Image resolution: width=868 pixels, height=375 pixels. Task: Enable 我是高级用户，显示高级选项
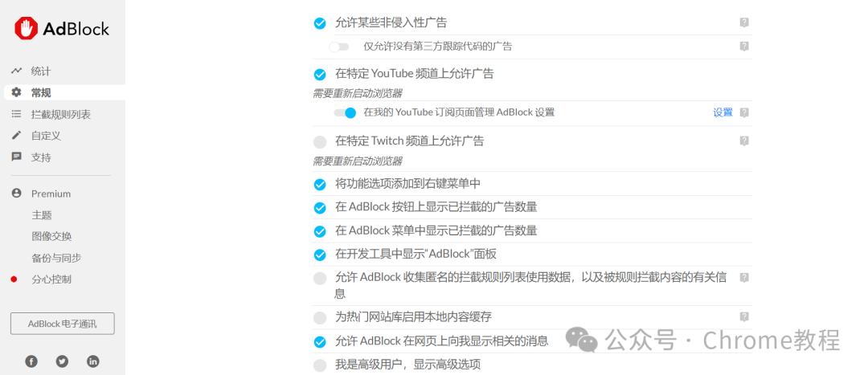[x=320, y=365]
